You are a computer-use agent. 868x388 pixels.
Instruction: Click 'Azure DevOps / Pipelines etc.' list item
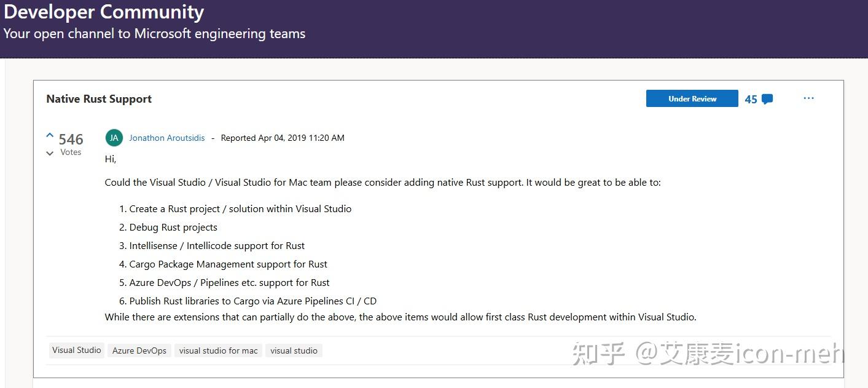coord(229,282)
